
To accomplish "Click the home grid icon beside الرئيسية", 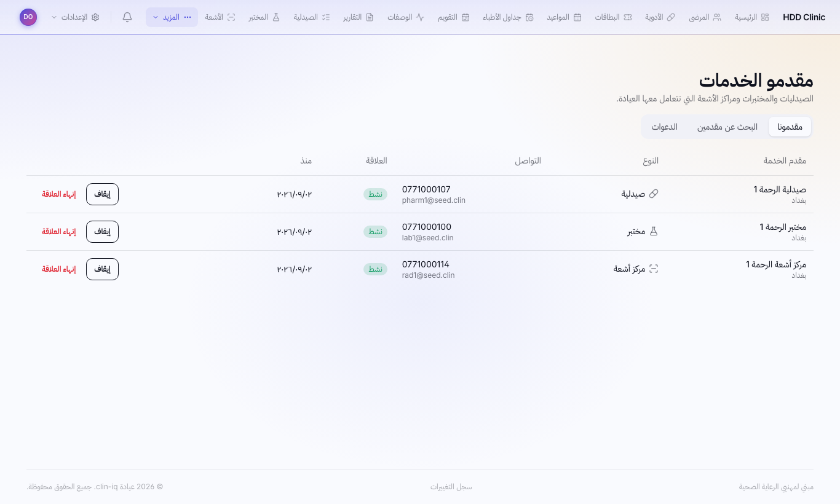I will coord(765,17).
